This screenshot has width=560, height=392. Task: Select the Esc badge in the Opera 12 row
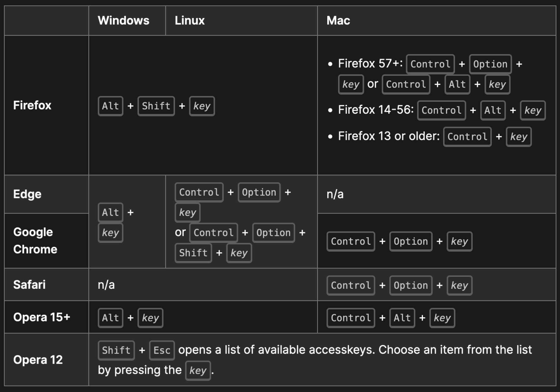(x=162, y=350)
